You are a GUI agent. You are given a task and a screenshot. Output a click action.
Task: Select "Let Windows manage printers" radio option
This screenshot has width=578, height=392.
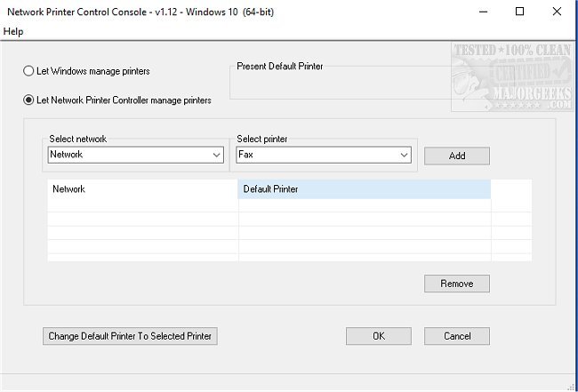[x=28, y=71]
